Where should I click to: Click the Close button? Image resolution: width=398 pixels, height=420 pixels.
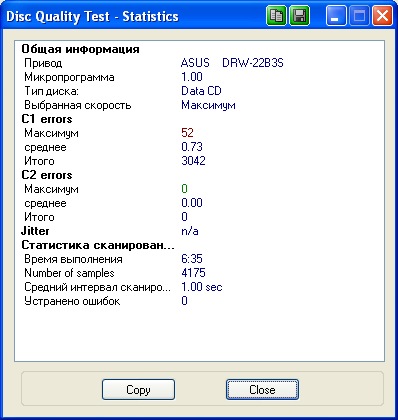coord(262,389)
